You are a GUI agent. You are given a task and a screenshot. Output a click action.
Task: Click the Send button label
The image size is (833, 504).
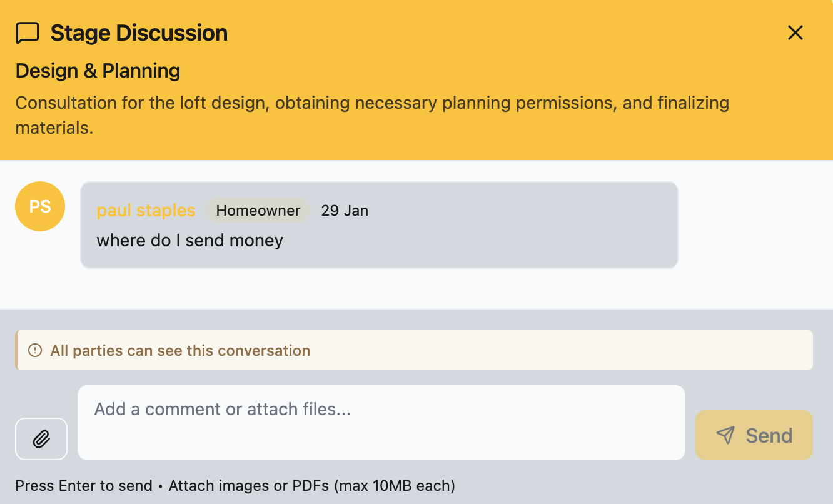(769, 435)
